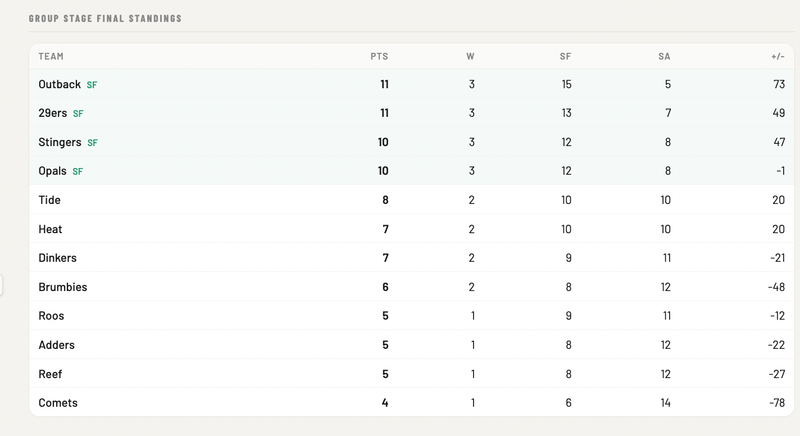Screen dimensions: 800x436
Task: Click the SF badge next to Stingers
Action: [x=92, y=143]
